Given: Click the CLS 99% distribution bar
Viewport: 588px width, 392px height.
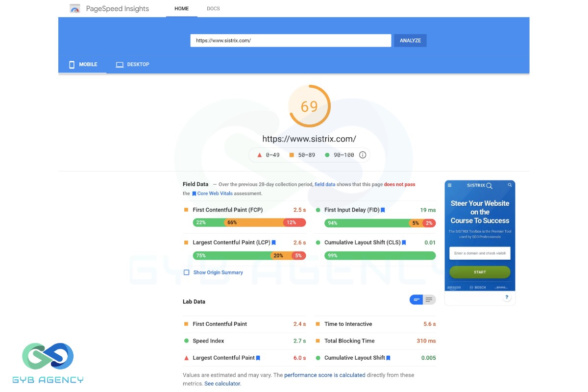Looking at the screenshot, I should click(x=380, y=256).
